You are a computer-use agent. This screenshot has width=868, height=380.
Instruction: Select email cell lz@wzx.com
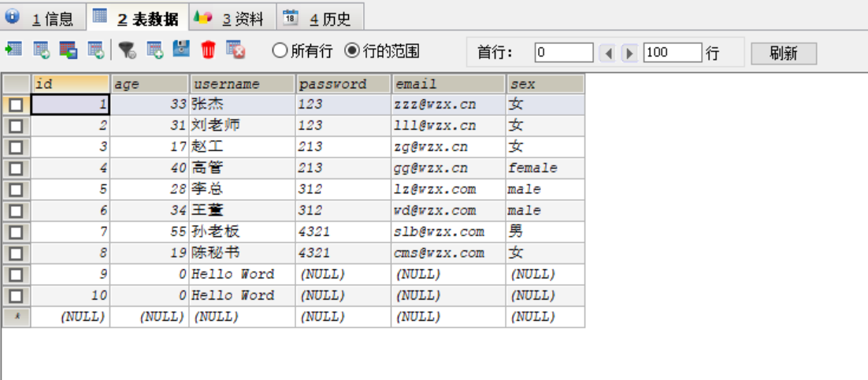[x=448, y=190]
